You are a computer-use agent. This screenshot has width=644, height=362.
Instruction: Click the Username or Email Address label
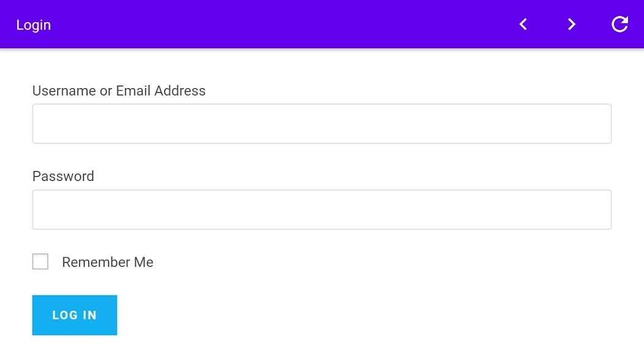click(119, 90)
